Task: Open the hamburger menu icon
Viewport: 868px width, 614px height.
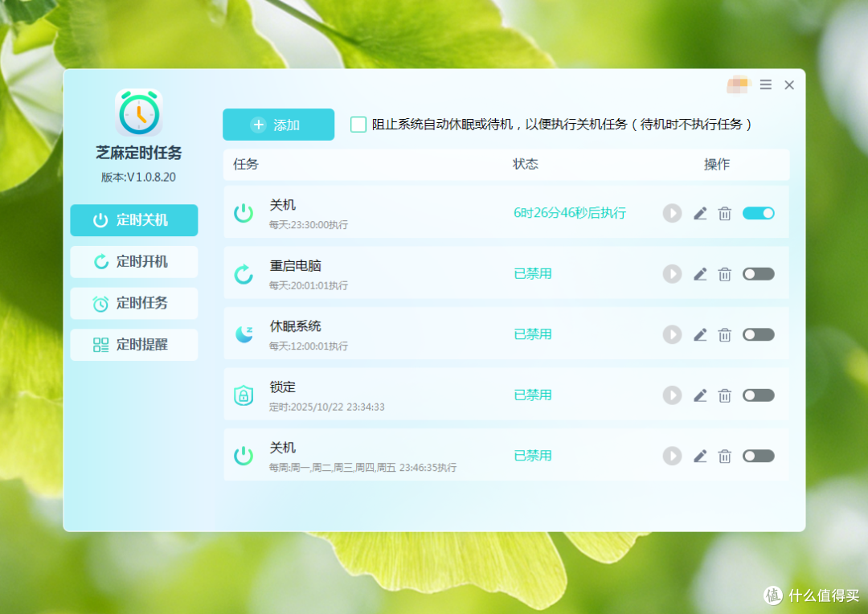Action: 766,84
